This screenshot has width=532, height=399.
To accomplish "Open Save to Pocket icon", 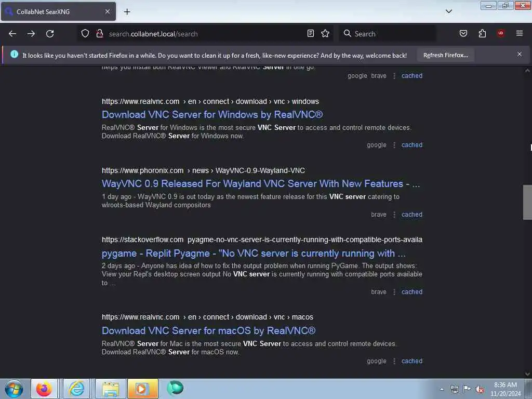I will click(463, 33).
